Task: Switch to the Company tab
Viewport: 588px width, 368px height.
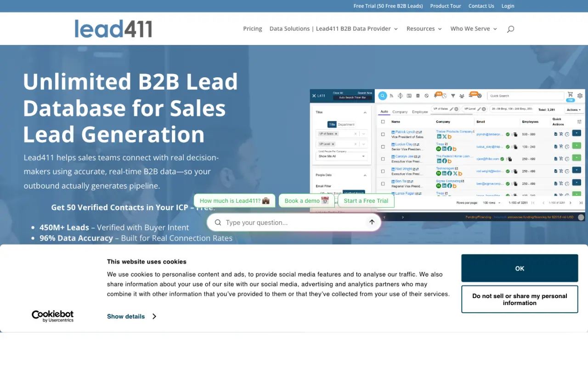Action: (x=400, y=112)
